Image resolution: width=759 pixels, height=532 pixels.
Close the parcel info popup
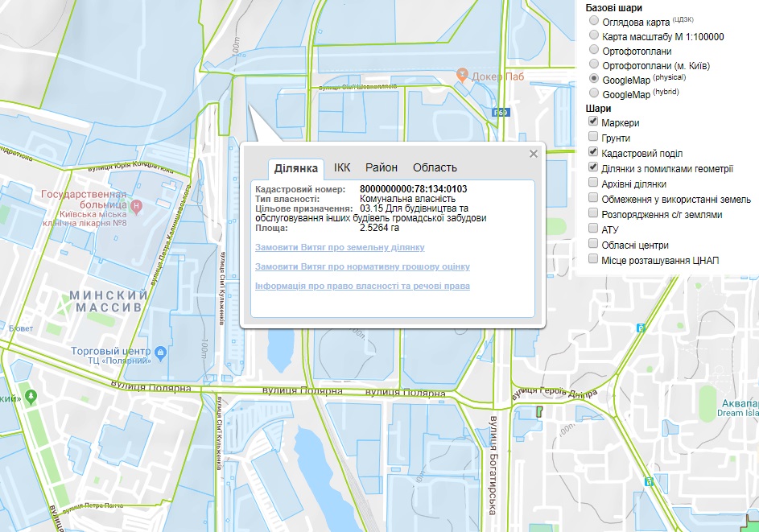click(533, 154)
